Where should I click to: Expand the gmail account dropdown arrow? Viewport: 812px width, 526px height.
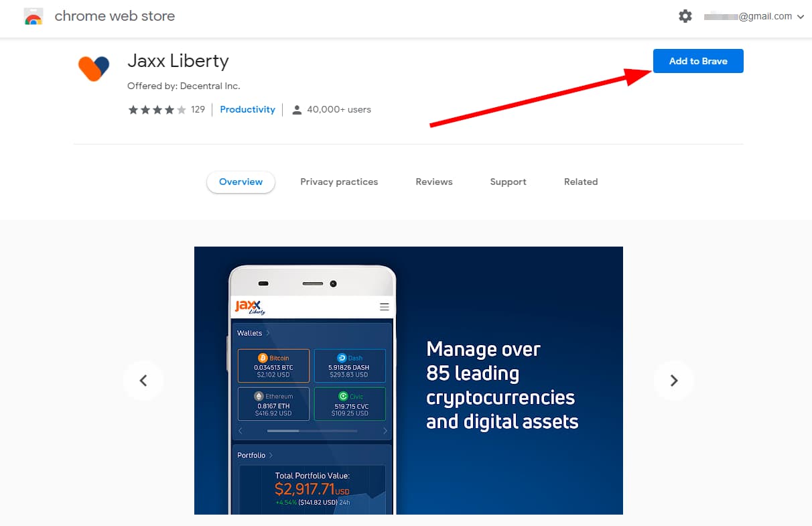point(801,17)
